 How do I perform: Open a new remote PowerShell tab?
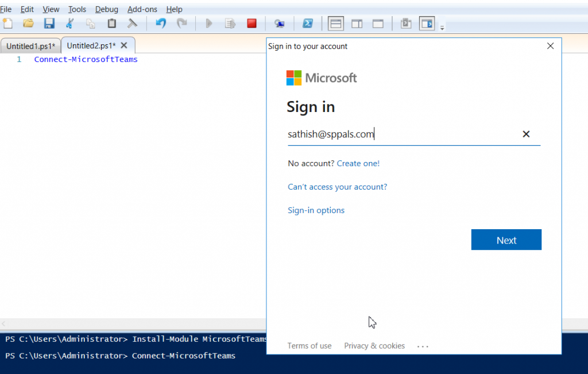tap(280, 24)
